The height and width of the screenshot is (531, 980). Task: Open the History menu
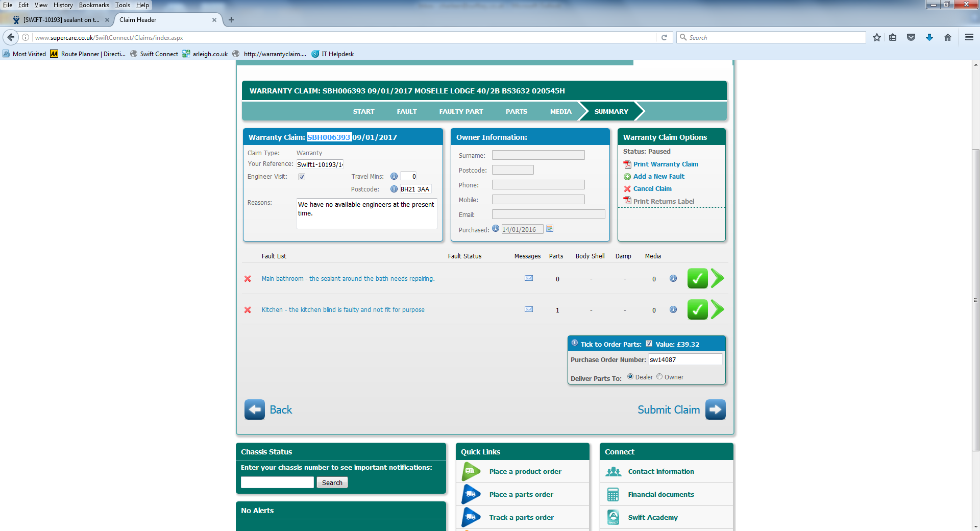click(63, 5)
